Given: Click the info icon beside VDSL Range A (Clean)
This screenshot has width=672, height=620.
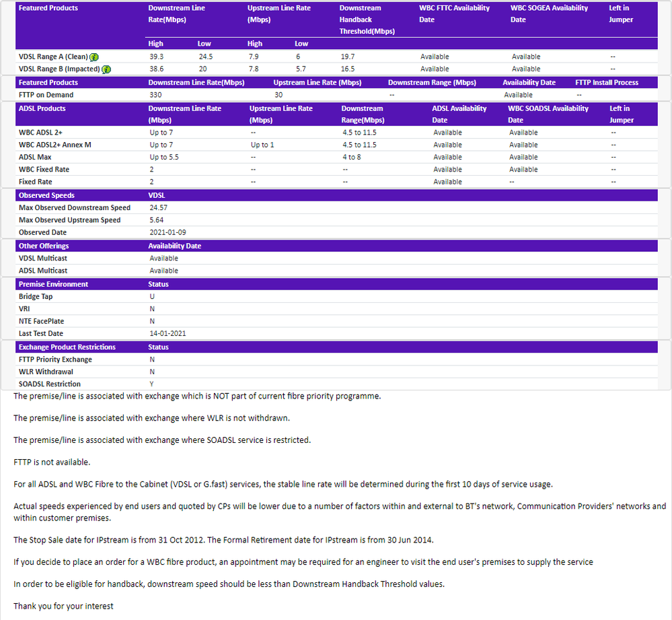Looking at the screenshot, I should (94, 57).
